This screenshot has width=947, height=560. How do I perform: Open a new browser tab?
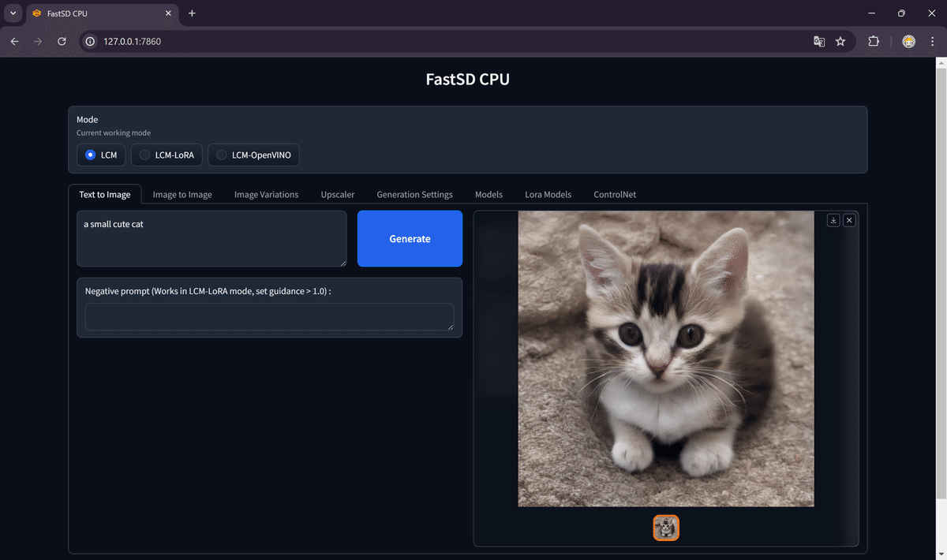pyautogui.click(x=192, y=13)
